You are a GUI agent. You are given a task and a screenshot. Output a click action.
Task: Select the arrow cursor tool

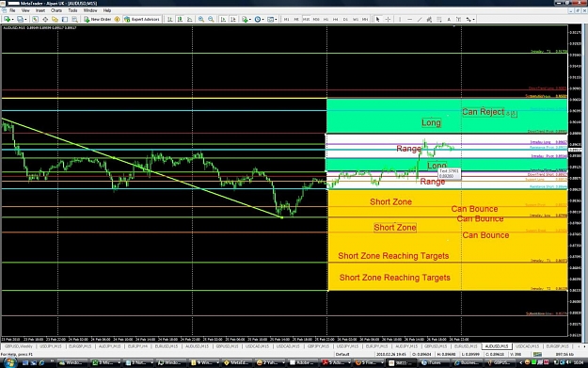click(377, 19)
